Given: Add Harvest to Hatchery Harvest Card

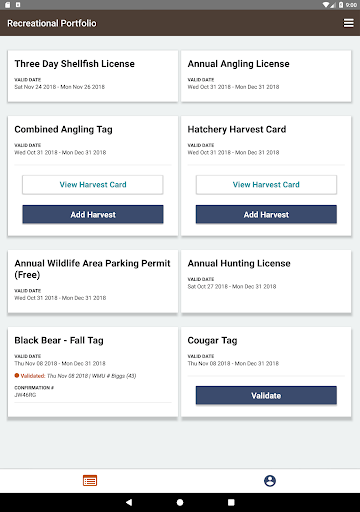Looking at the screenshot, I should point(266,214).
